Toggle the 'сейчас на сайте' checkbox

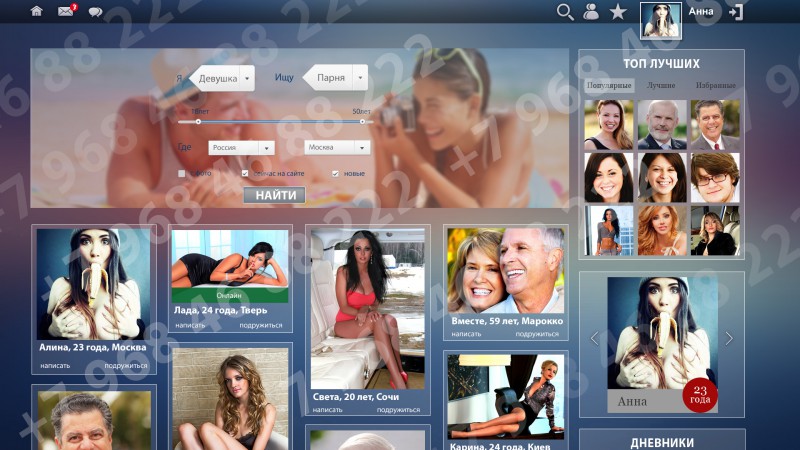245,173
